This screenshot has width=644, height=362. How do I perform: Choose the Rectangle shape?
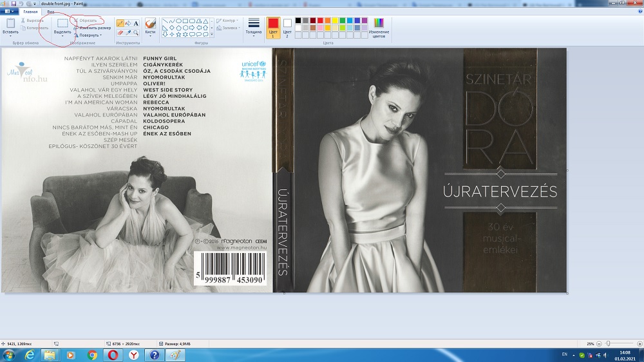tap(185, 21)
